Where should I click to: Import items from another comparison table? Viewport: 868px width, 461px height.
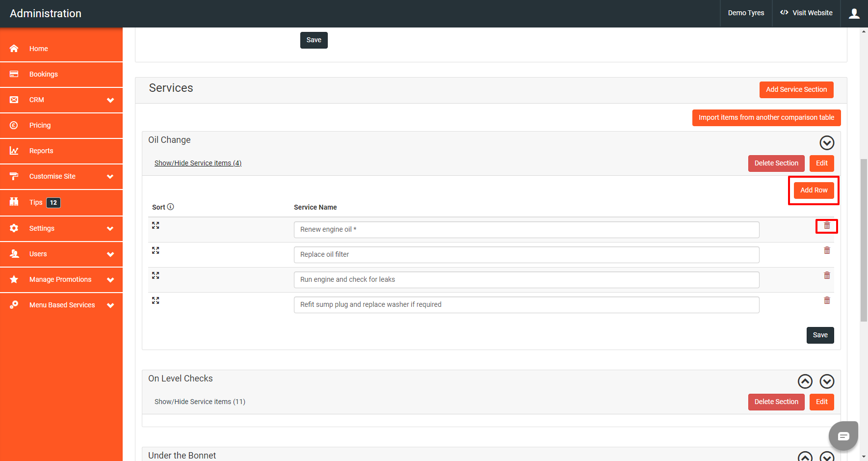coord(766,117)
